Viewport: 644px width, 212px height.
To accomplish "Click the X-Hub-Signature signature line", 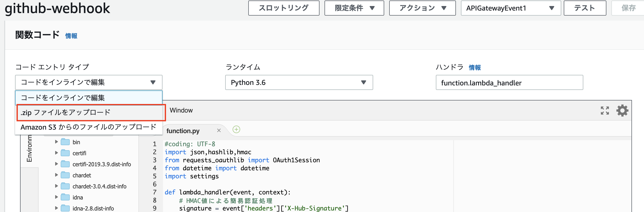I will pyautogui.click(x=264, y=208).
